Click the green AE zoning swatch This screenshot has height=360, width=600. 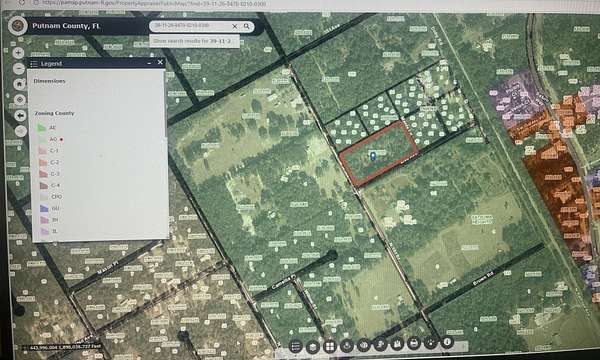point(41,127)
